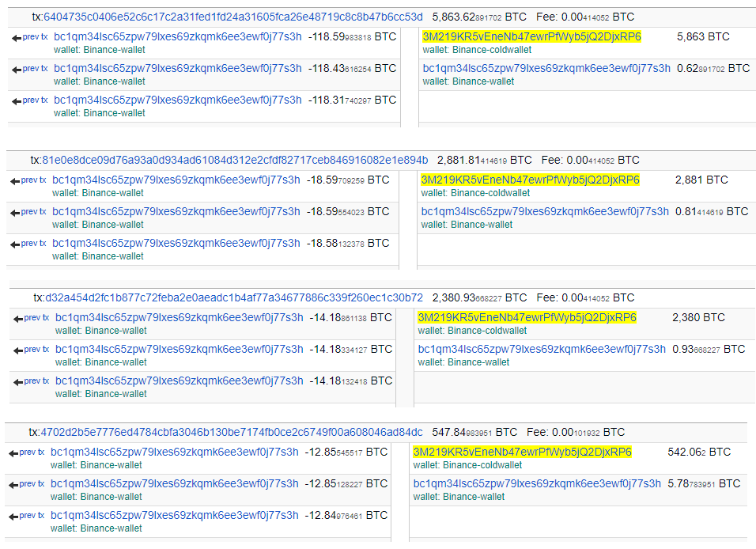Screen dimensions: 756x549
Task: Open highlighted cold wallet address receiving 5,863 BTC
Action: click(x=531, y=36)
